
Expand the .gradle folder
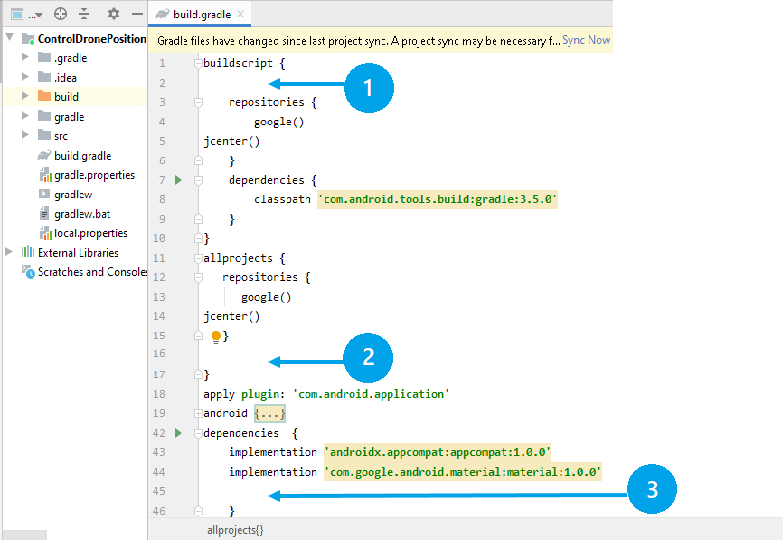click(26, 58)
